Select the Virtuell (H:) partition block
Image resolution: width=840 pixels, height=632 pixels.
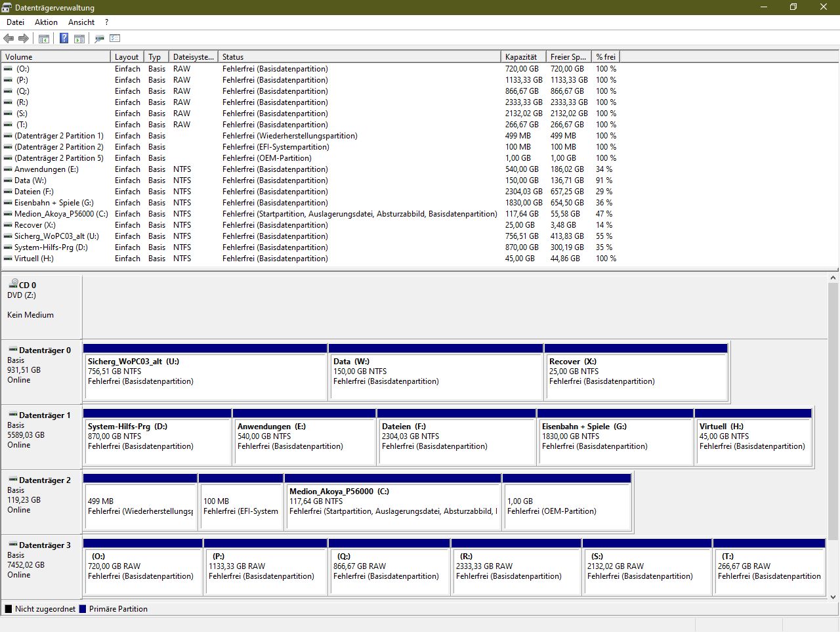(753, 436)
